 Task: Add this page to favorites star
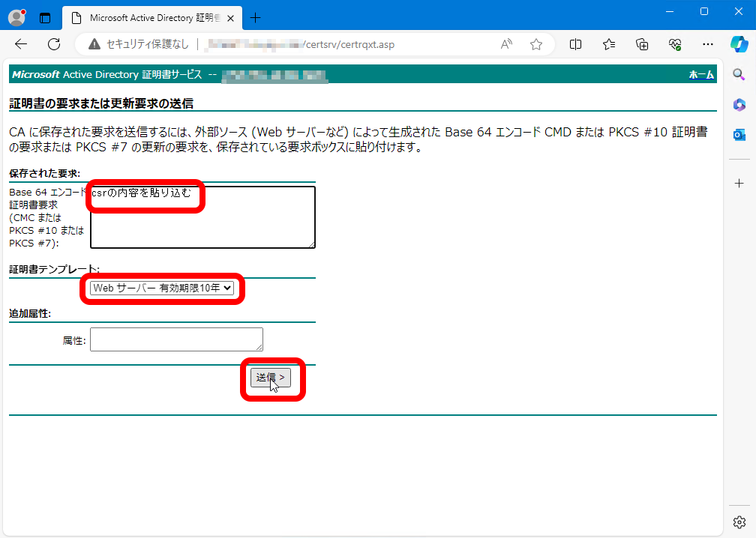pos(536,44)
